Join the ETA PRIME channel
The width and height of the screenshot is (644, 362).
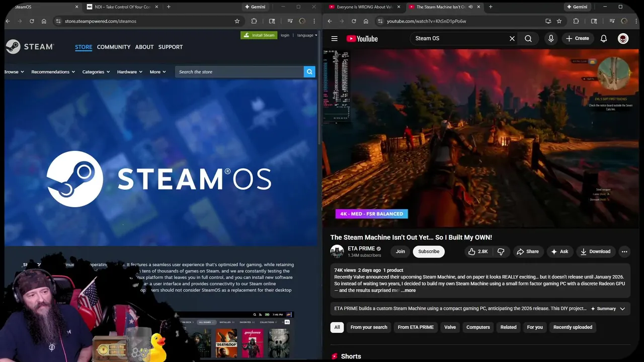pyautogui.click(x=400, y=251)
